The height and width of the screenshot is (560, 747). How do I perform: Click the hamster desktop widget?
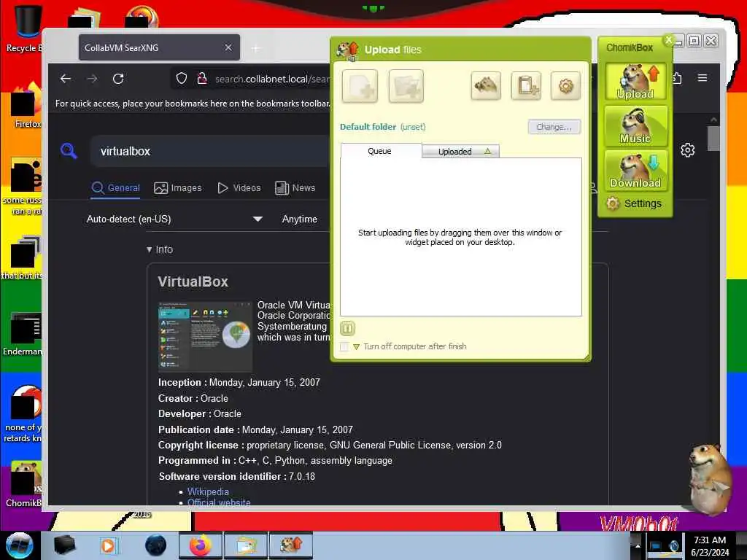point(709,478)
